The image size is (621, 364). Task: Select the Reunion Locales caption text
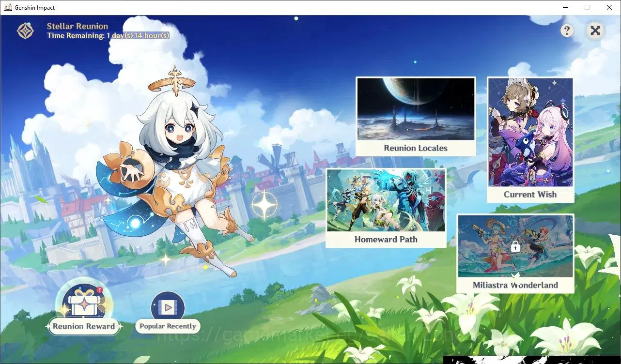pyautogui.click(x=416, y=148)
